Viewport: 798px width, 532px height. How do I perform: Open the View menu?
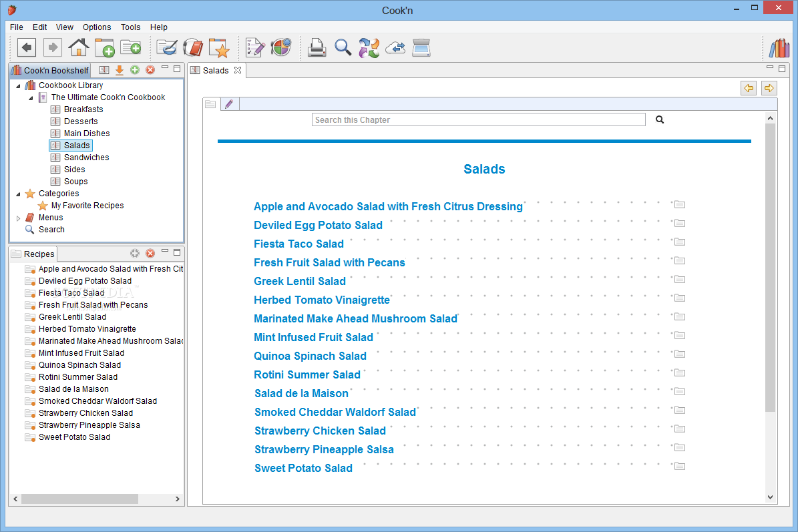pyautogui.click(x=65, y=27)
